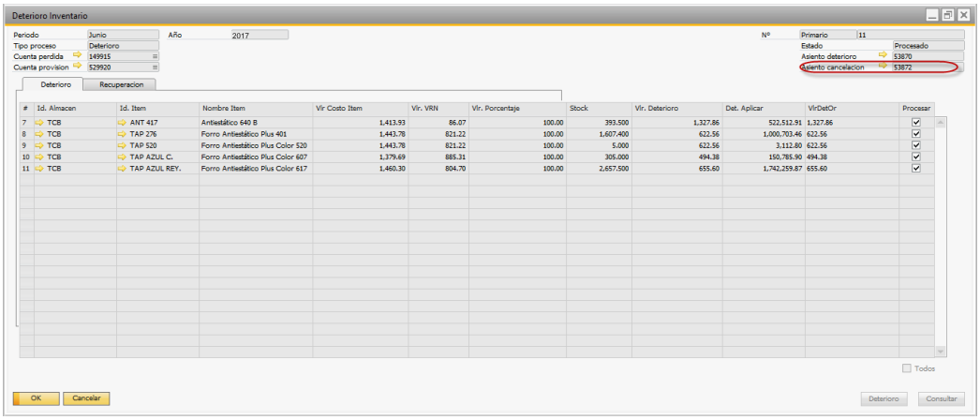Open item link arrow for TAP 520
The image size is (980, 420).
tap(123, 145)
